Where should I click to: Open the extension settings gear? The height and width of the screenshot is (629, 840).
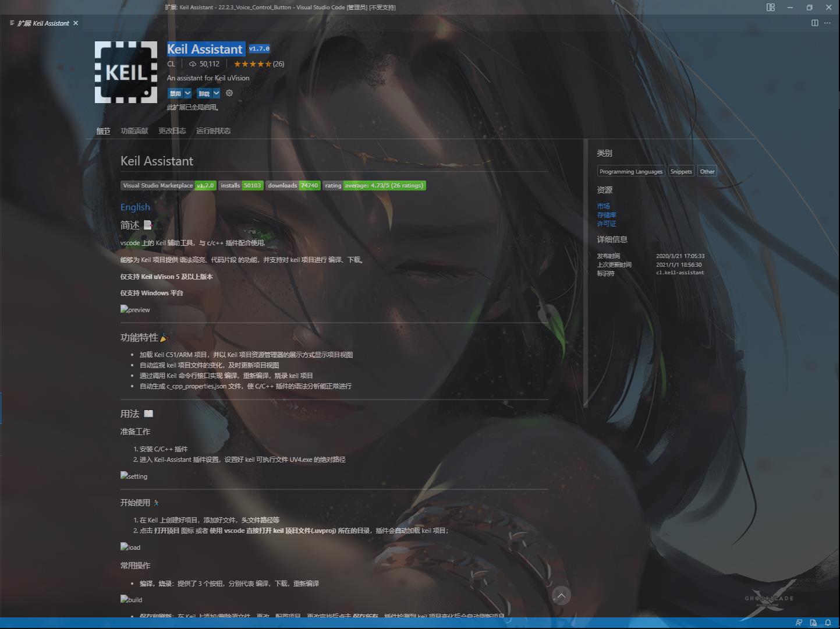229,93
